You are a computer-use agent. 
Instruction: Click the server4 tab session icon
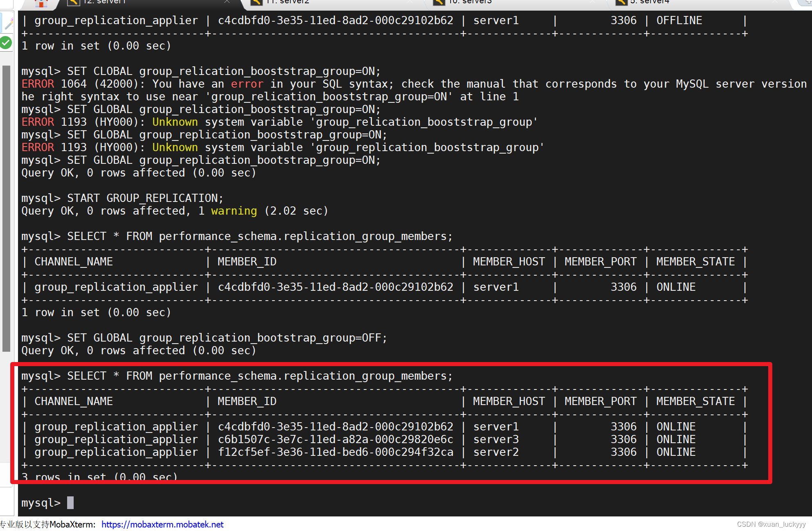tap(621, 2)
